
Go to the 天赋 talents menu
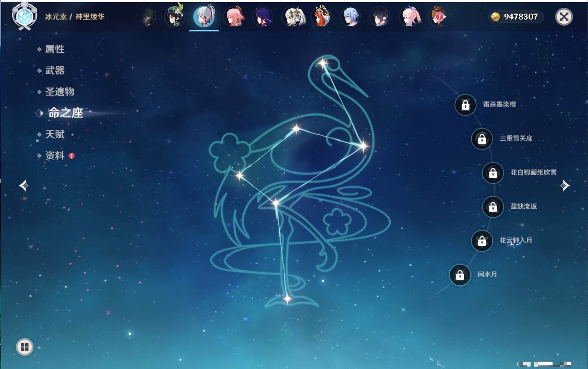tap(55, 134)
